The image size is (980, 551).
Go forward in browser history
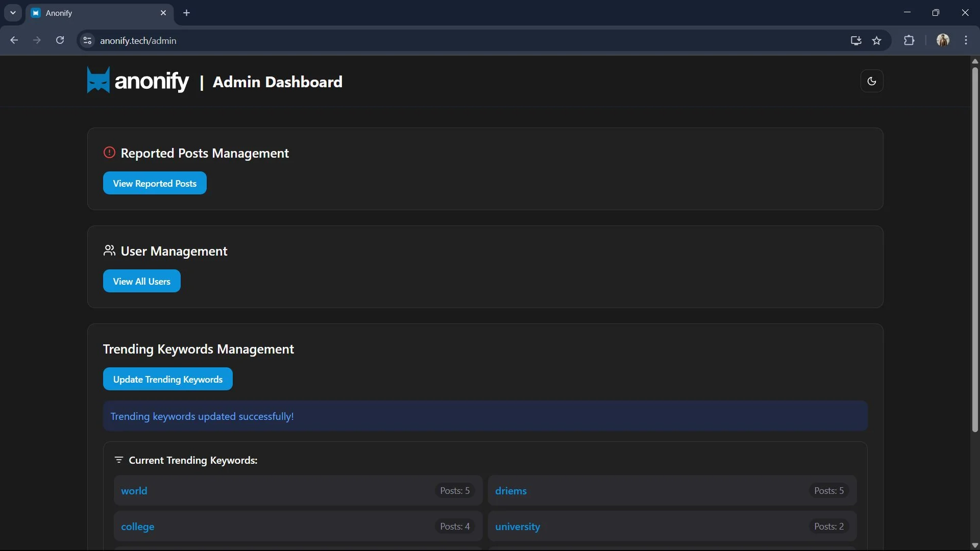[x=37, y=40]
